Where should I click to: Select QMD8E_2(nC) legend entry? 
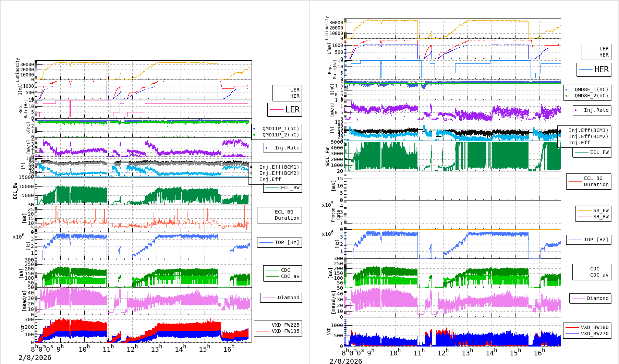point(592,96)
